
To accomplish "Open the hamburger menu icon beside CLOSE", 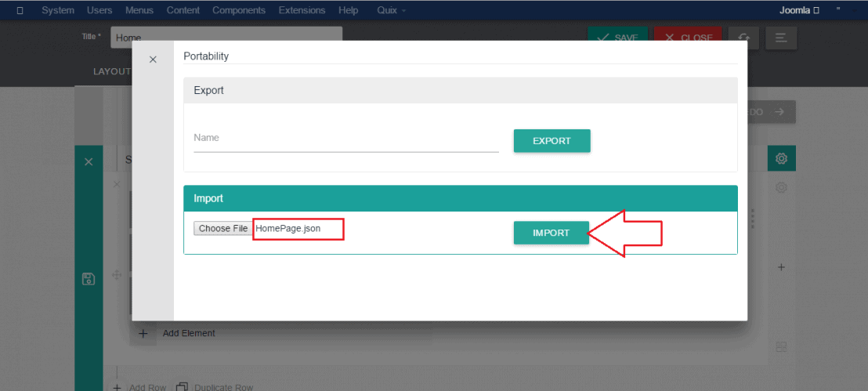I will coord(781,38).
